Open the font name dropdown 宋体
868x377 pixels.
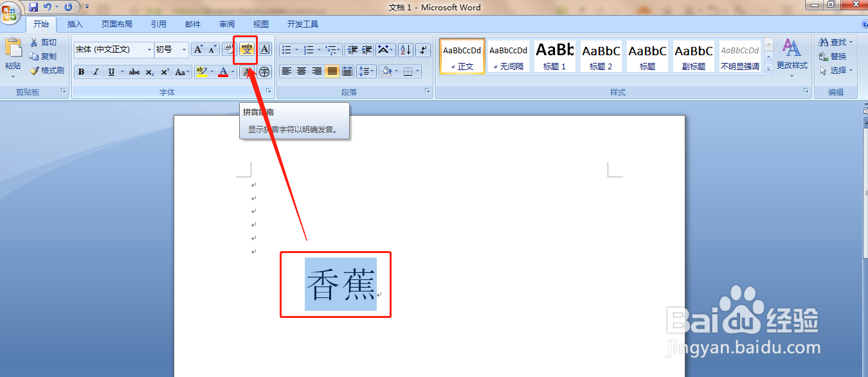pos(149,49)
